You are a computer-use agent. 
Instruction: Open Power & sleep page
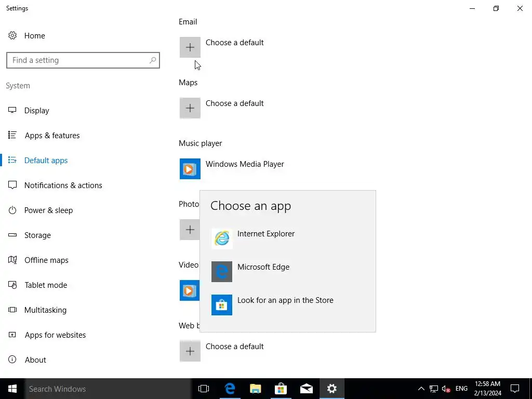[x=48, y=210]
